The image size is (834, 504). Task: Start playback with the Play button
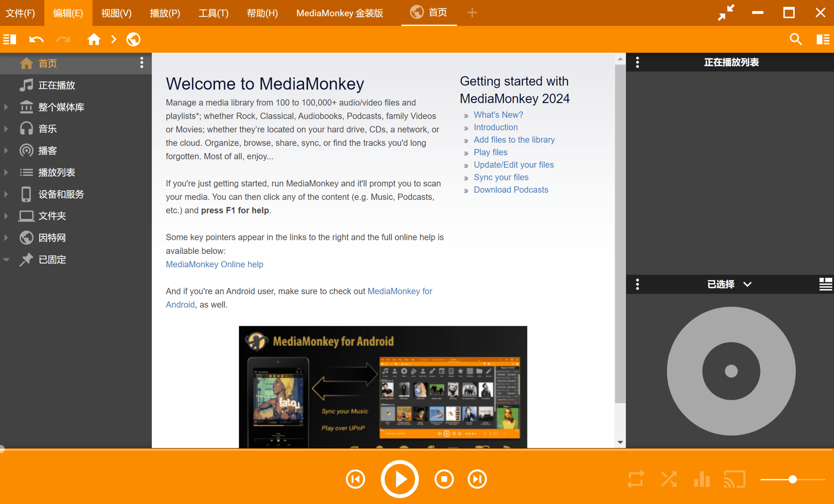tap(400, 479)
